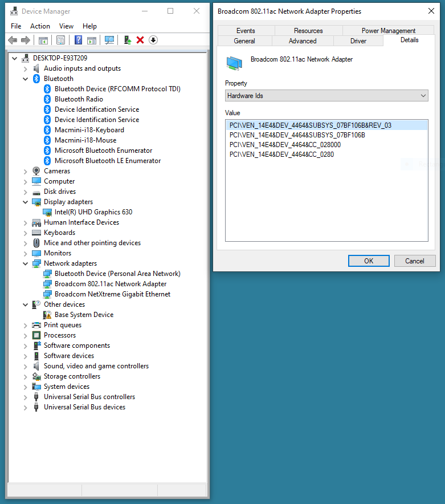Viewport: 445px width, 504px height.
Task: Open the View menu
Action: pos(66,26)
